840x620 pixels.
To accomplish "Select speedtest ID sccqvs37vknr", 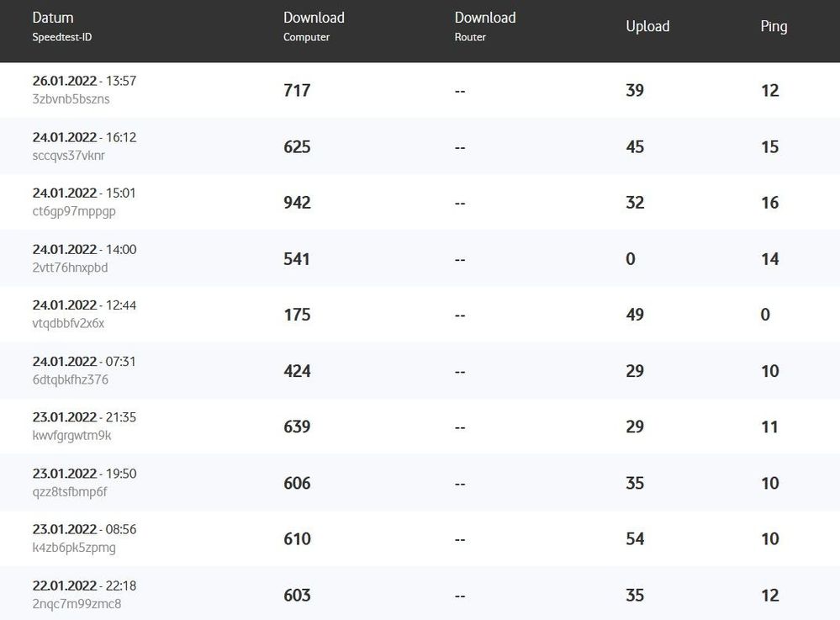I will tap(68, 156).
